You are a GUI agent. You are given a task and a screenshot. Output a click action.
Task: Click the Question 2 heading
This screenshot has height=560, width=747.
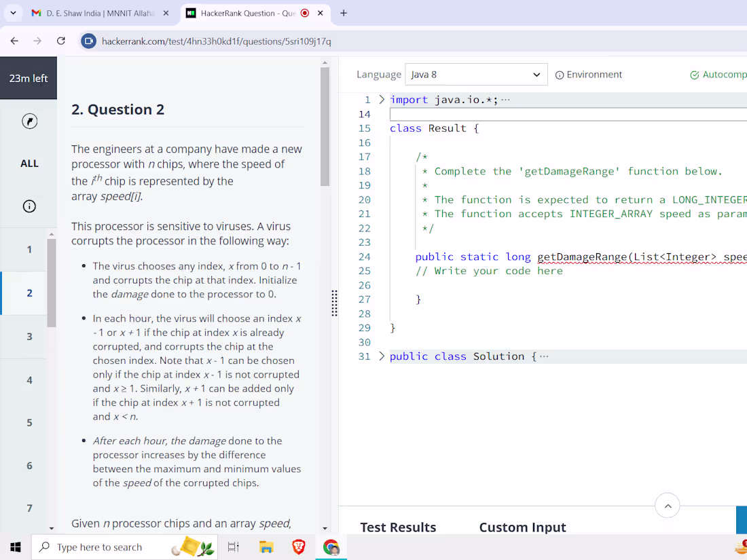(117, 109)
